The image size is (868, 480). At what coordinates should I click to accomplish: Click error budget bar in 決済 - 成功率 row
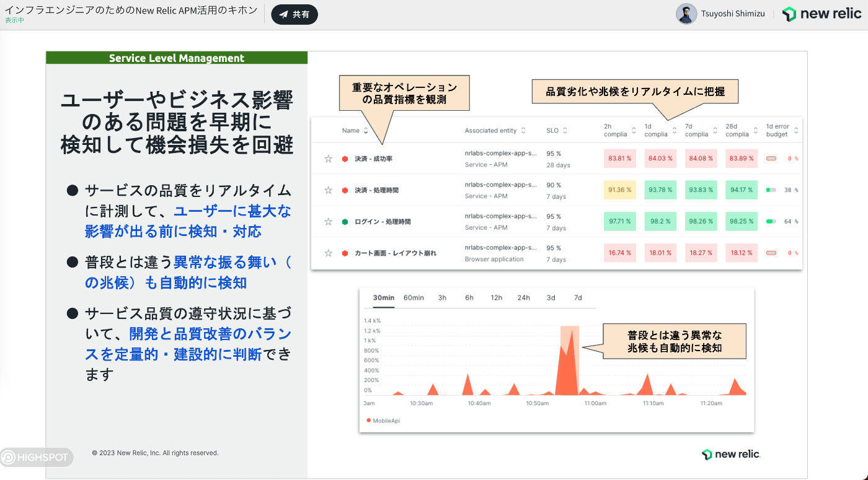(771, 159)
